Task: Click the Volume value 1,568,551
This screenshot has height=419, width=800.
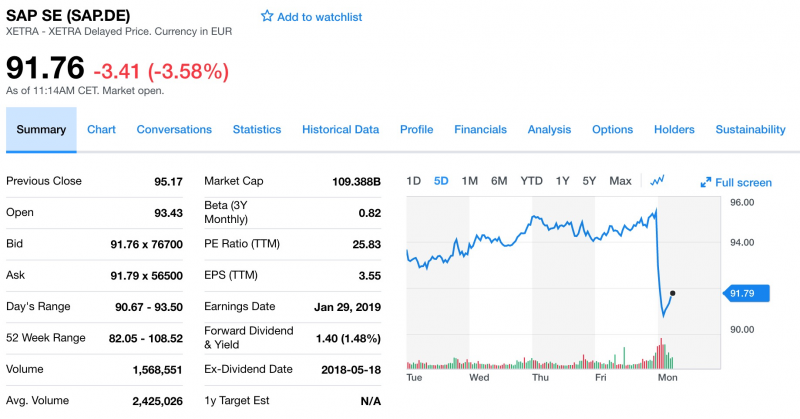Action: [x=157, y=370]
